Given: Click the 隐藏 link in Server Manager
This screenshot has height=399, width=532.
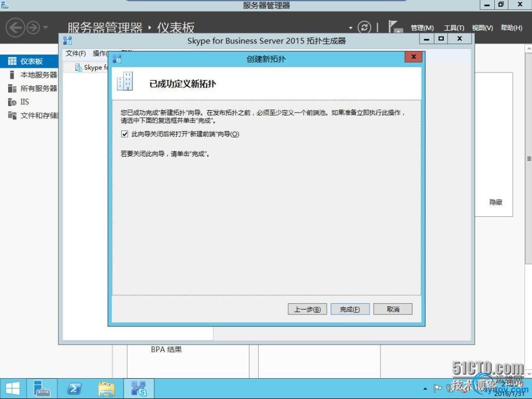Looking at the screenshot, I should click(x=495, y=202).
